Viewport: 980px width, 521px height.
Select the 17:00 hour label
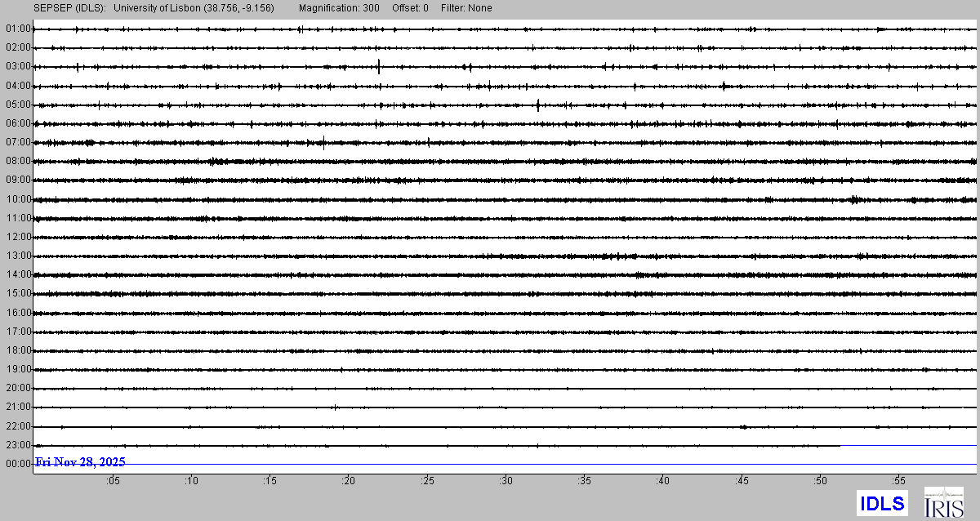[17, 332]
